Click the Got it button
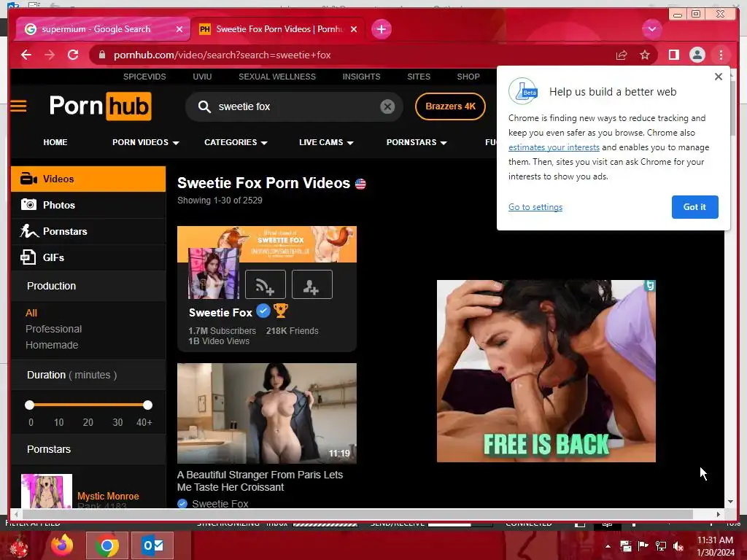747x560 pixels. 694,207
